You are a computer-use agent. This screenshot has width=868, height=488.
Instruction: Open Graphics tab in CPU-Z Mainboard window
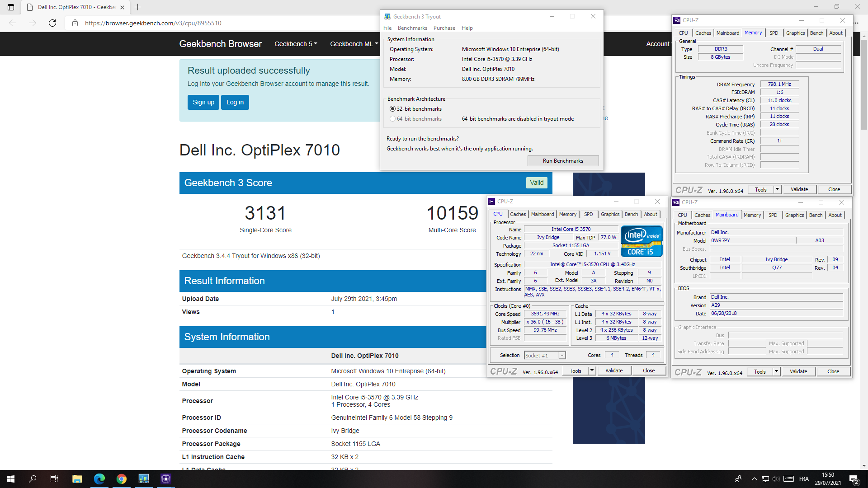pos(795,215)
